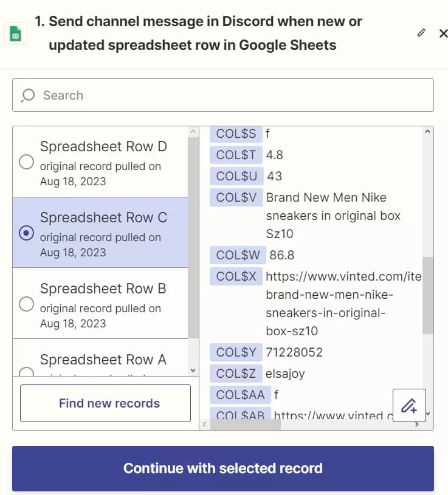Close the step panel with X
This screenshot has width=448, height=495.
click(x=443, y=33)
